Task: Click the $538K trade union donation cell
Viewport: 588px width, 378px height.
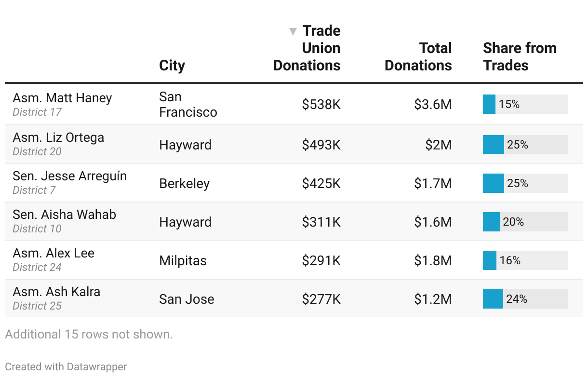Action: (x=321, y=104)
